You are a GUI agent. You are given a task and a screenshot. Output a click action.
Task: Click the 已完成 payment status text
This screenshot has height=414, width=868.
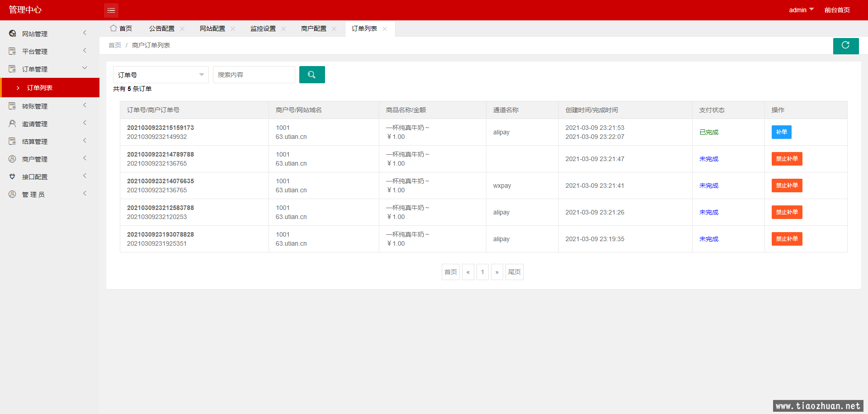coord(709,132)
